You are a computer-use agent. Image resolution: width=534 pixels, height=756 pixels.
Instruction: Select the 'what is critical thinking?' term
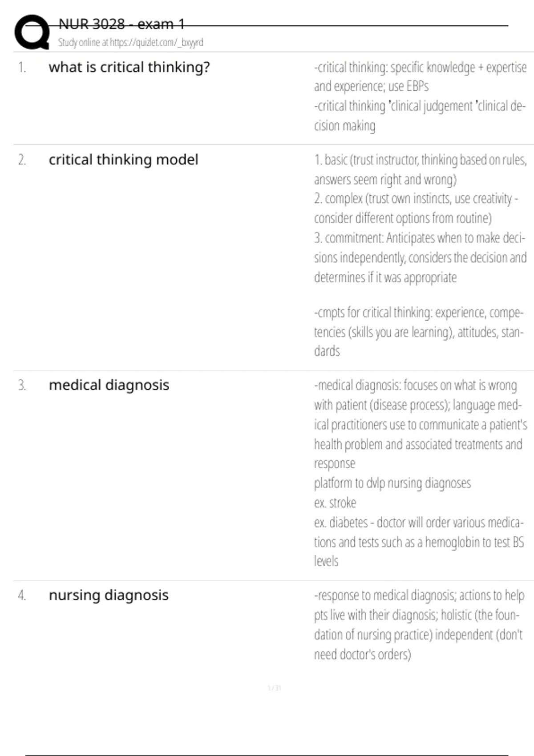coord(129,67)
